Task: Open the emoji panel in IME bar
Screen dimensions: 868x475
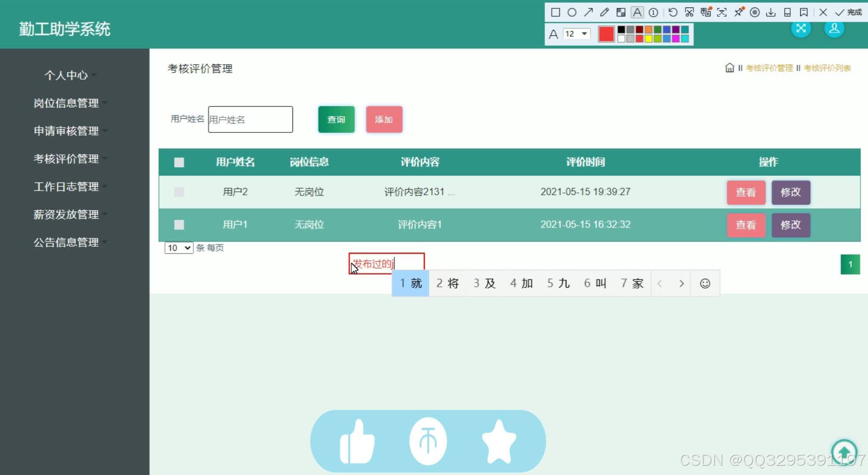Action: coord(705,284)
